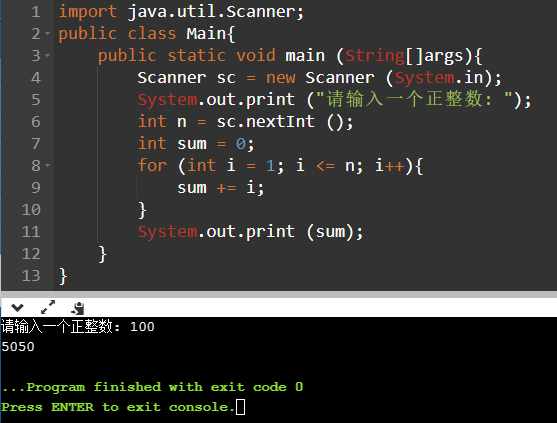Click the Chinese prompt string on line 5

click(x=414, y=99)
